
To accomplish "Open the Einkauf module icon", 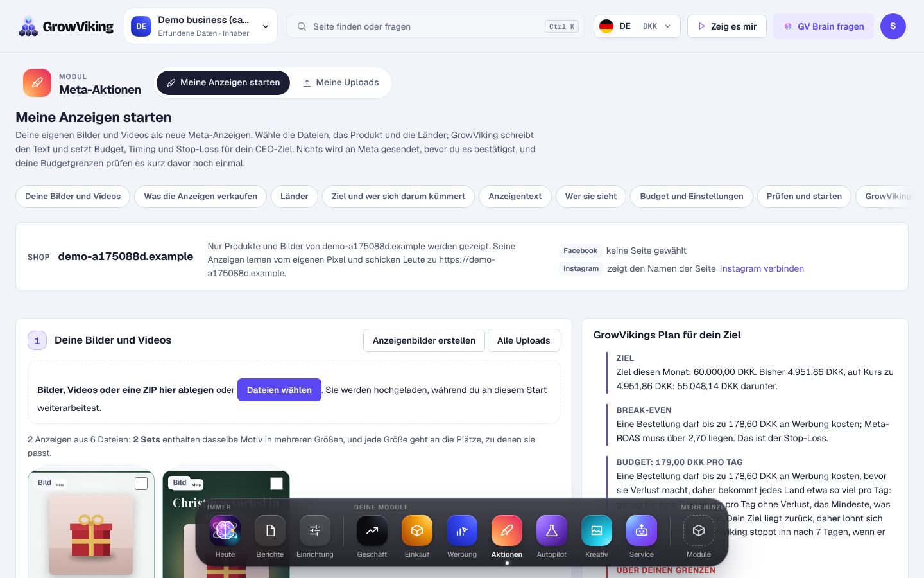I will tap(417, 530).
